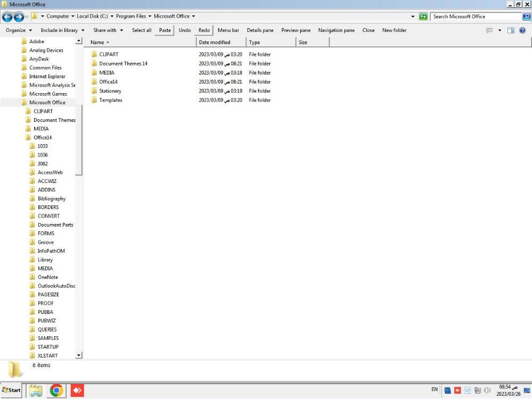Select XLSTART in the navigation tree

point(47,355)
